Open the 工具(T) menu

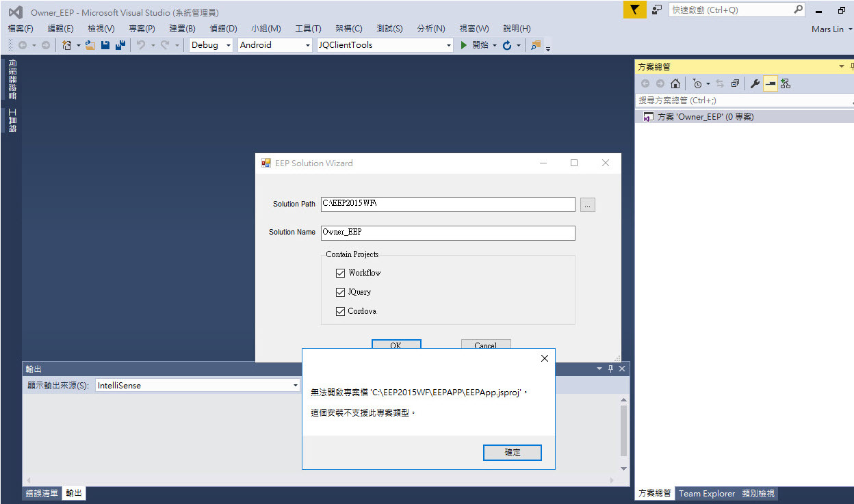(x=308, y=29)
